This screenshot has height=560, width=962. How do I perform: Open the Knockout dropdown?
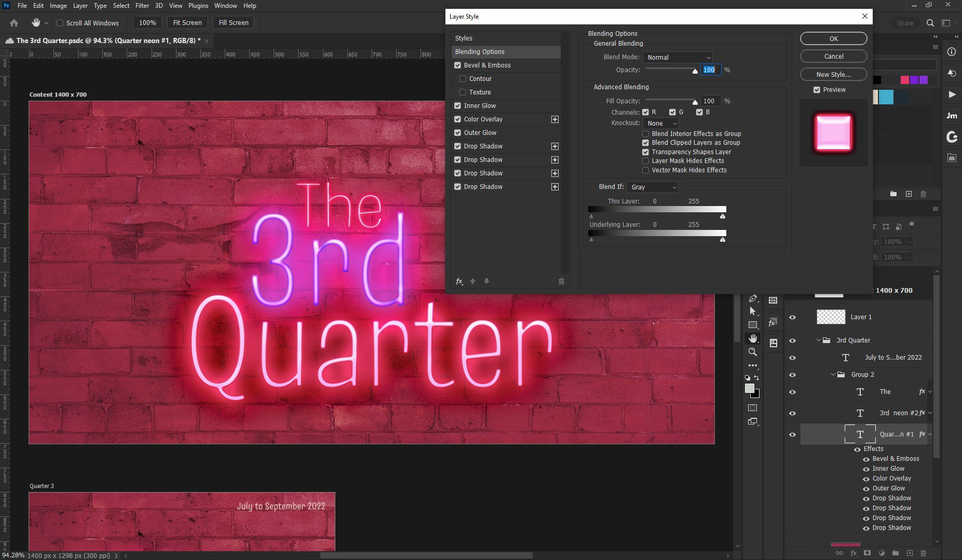point(660,124)
